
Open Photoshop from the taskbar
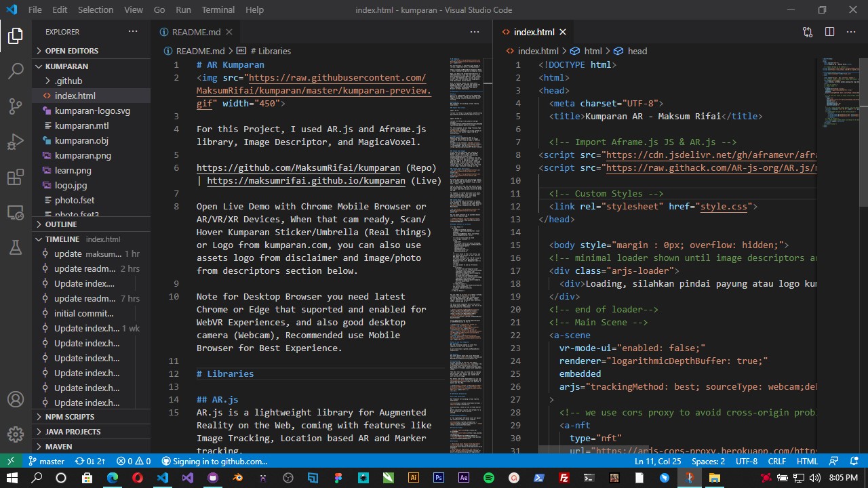coord(438,478)
